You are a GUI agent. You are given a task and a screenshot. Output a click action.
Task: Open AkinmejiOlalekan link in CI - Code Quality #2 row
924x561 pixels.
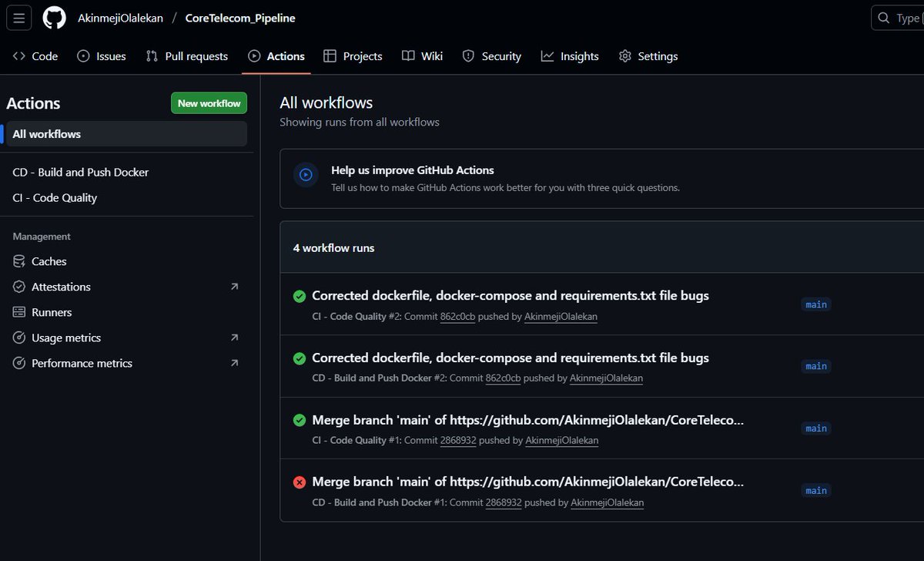561,317
